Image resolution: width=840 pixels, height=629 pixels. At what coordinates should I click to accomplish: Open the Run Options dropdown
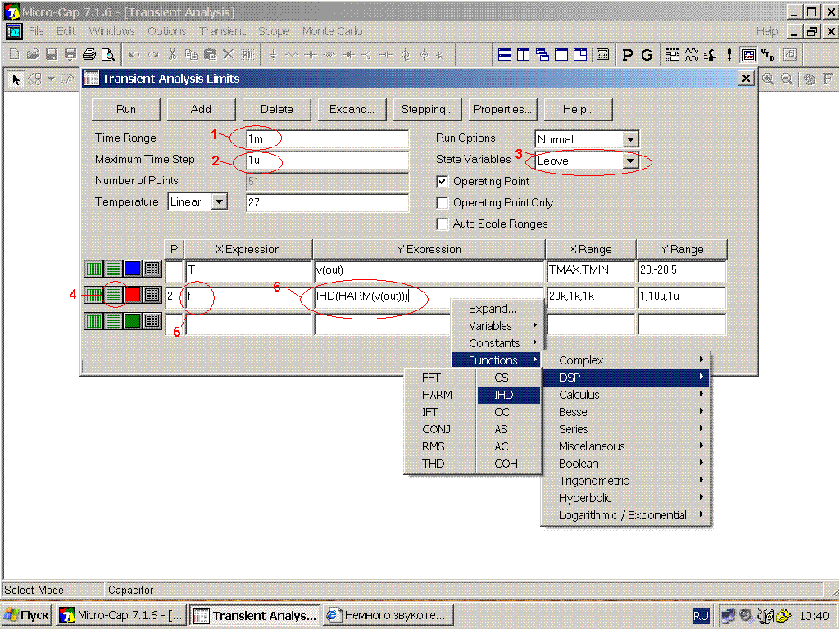point(630,140)
